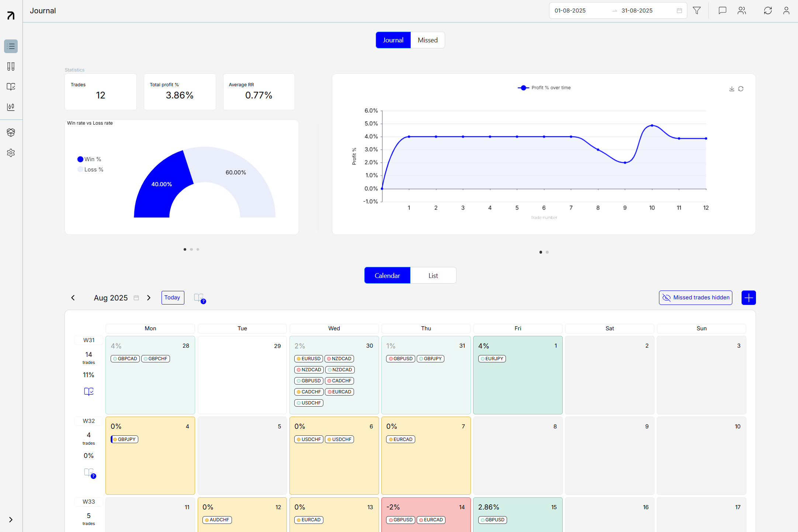798x532 pixels.
Task: Click trade 10 data point on chart
Action: point(652,126)
